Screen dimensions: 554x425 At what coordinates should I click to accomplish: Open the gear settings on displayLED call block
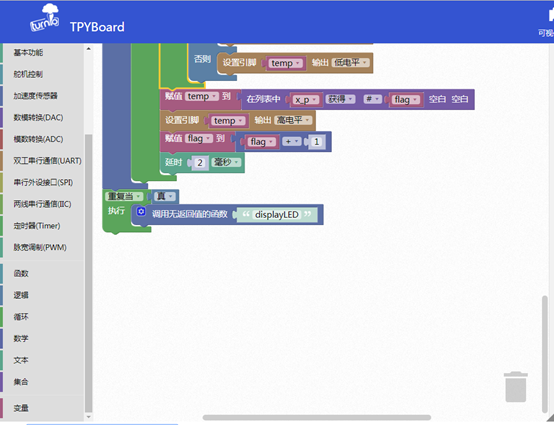coord(141,212)
